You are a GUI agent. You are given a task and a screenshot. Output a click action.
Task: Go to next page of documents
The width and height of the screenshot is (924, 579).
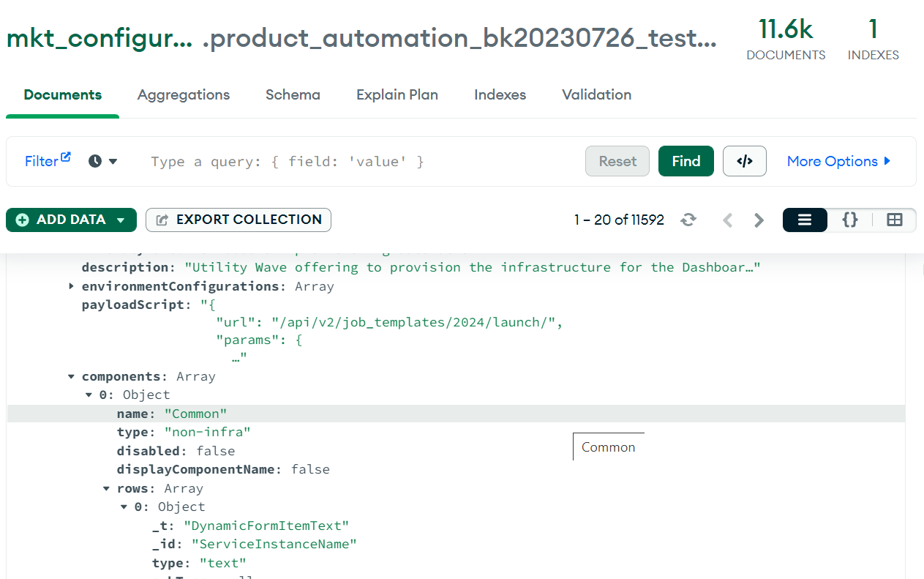click(x=759, y=220)
